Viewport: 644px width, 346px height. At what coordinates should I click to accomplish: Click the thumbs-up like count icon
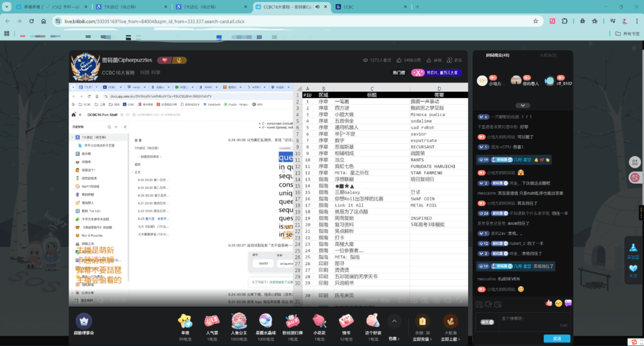tap(399, 60)
